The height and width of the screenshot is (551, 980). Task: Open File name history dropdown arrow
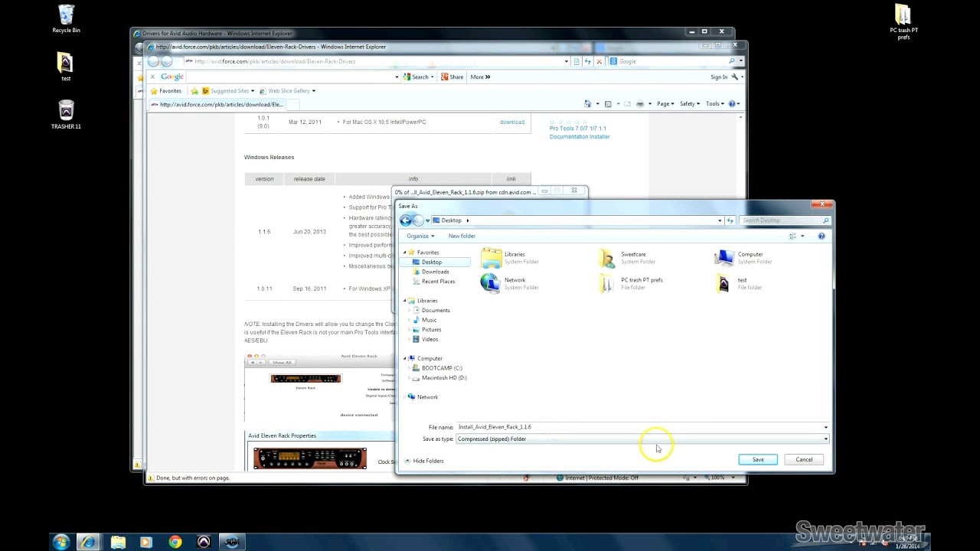[825, 427]
